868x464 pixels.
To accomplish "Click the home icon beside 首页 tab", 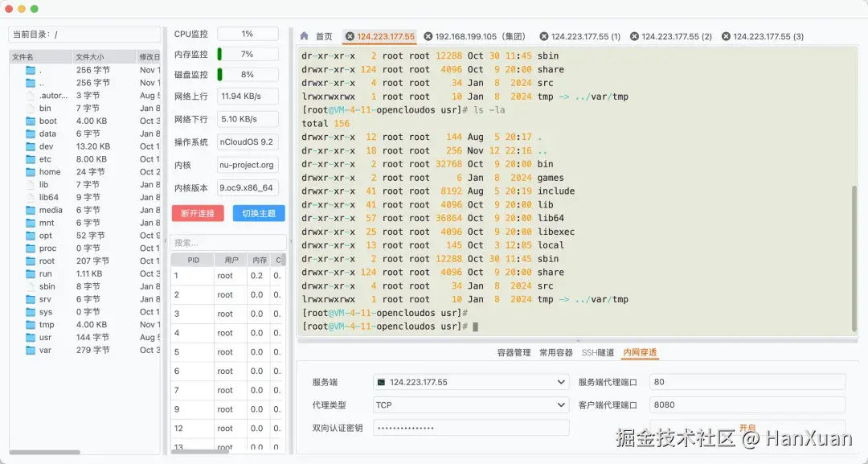I will click(303, 36).
